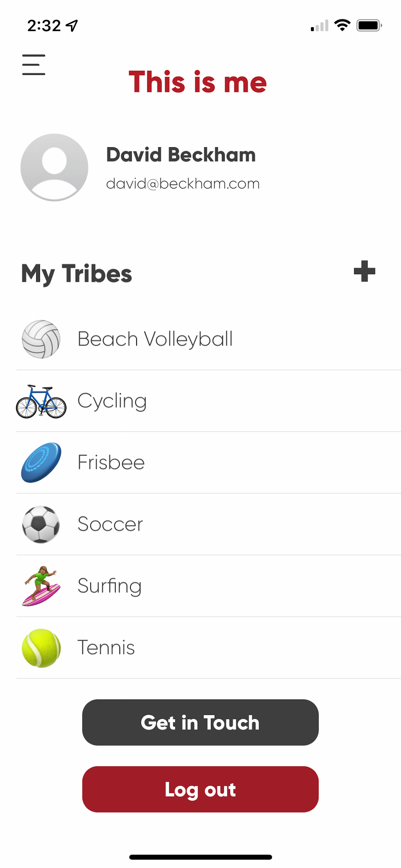Tap the volleyball icon
The image size is (401, 868).
[41, 339]
